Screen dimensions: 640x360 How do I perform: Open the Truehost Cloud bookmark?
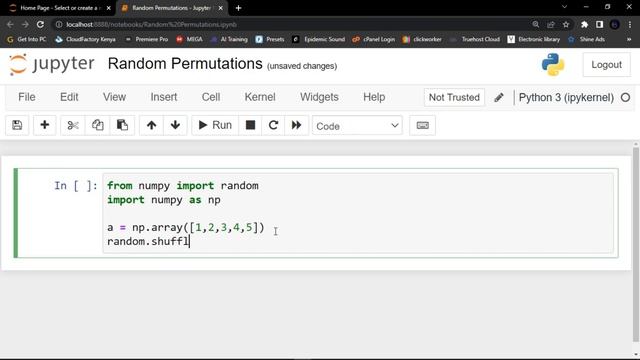point(475,39)
